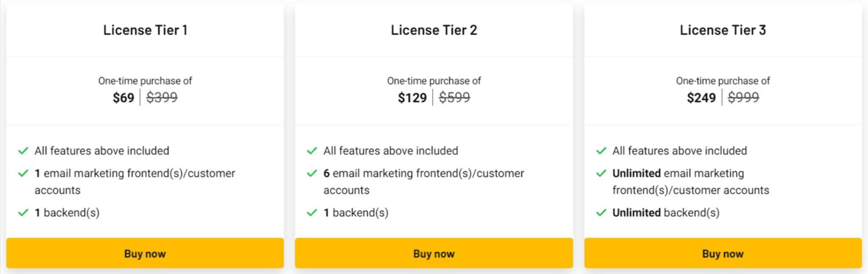
Task: Click the $69 price in Tier 1
Action: click(123, 98)
